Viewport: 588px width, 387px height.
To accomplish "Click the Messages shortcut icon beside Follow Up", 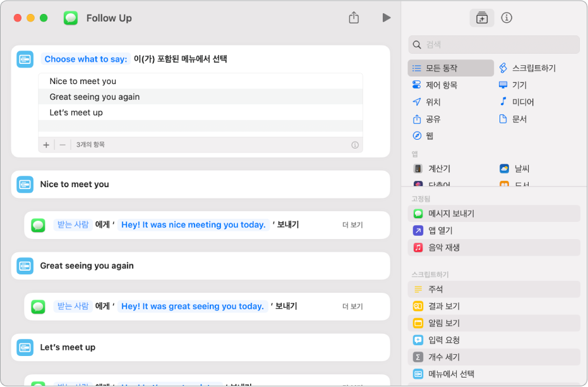I will 71,18.
